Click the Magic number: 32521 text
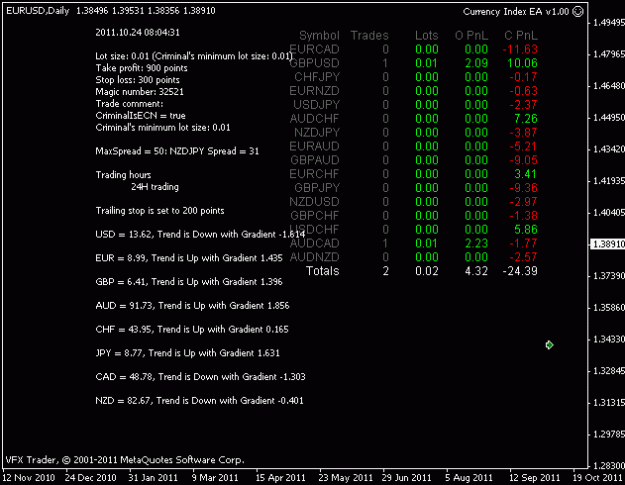 140,92
